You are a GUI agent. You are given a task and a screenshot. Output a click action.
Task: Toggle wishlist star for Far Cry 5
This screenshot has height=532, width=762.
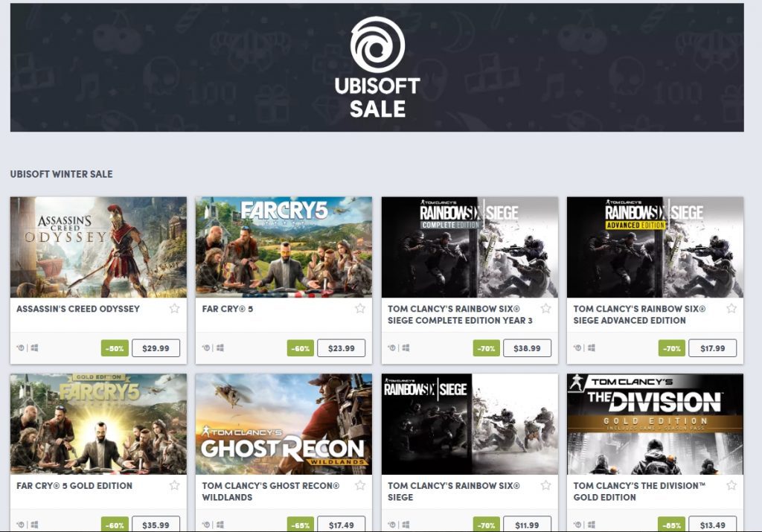pos(360,309)
